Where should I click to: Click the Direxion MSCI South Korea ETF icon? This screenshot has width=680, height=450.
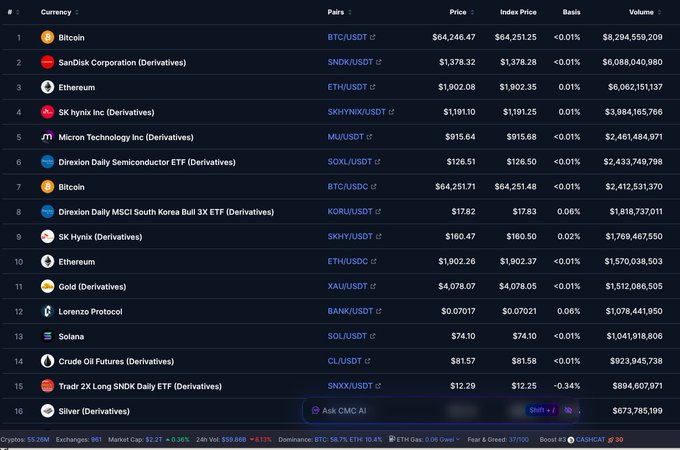[x=47, y=212]
